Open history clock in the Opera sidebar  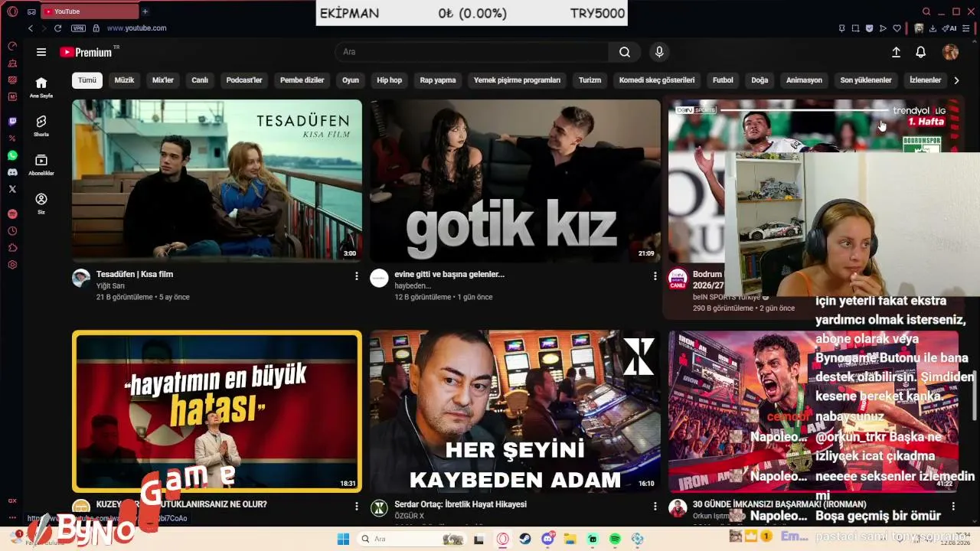click(x=12, y=231)
